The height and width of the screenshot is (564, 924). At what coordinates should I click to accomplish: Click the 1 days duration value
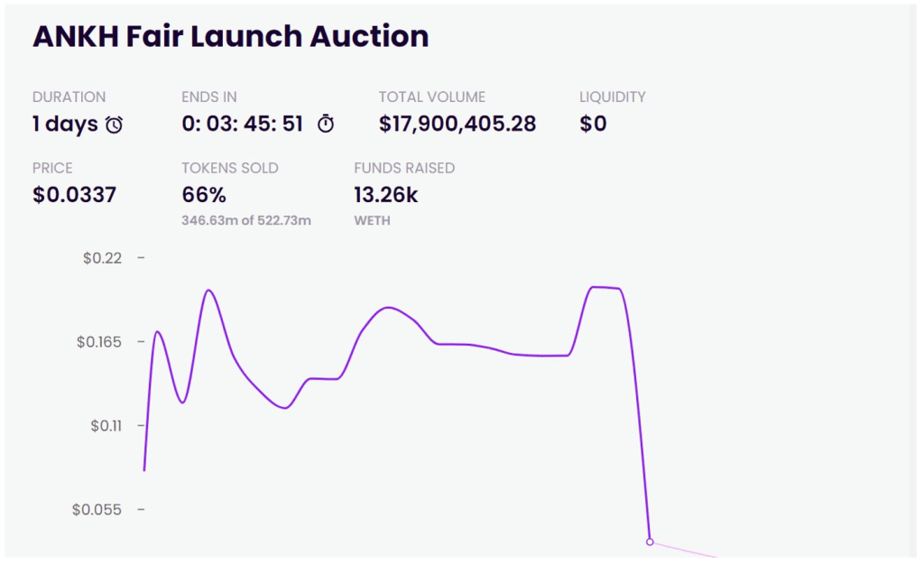pyautogui.click(x=65, y=124)
